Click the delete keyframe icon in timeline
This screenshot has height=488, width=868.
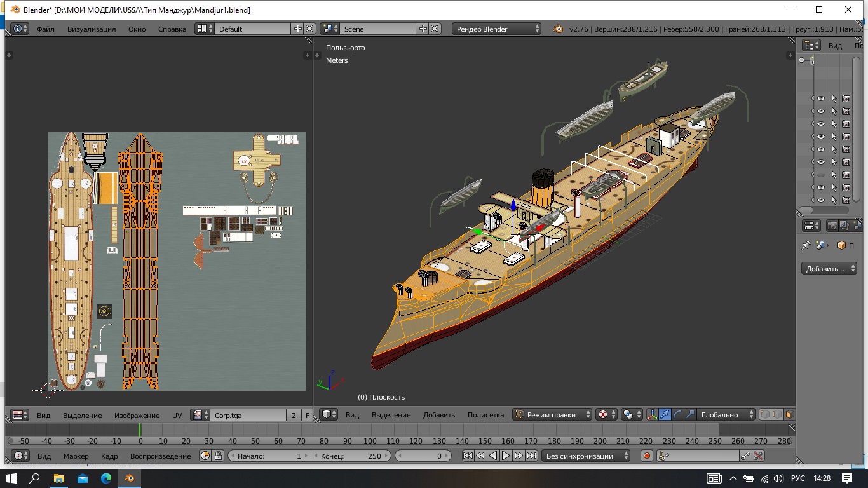(757, 456)
